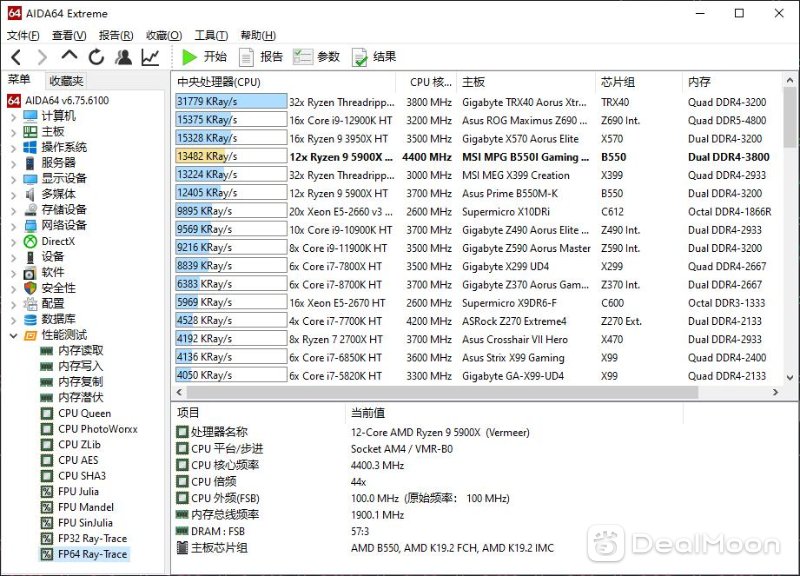Screen dimensions: 800x576
Task: Expand the 网络设备 tree node
Action: pyautogui.click(x=14, y=226)
